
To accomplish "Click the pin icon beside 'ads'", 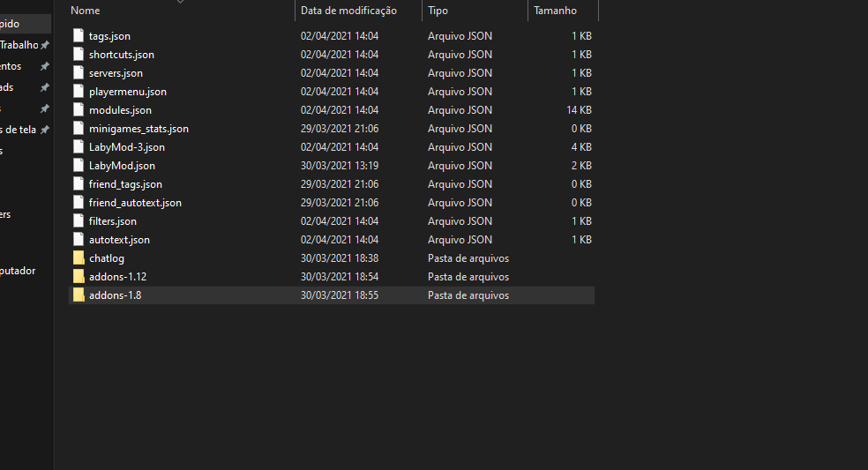I will [x=45, y=87].
